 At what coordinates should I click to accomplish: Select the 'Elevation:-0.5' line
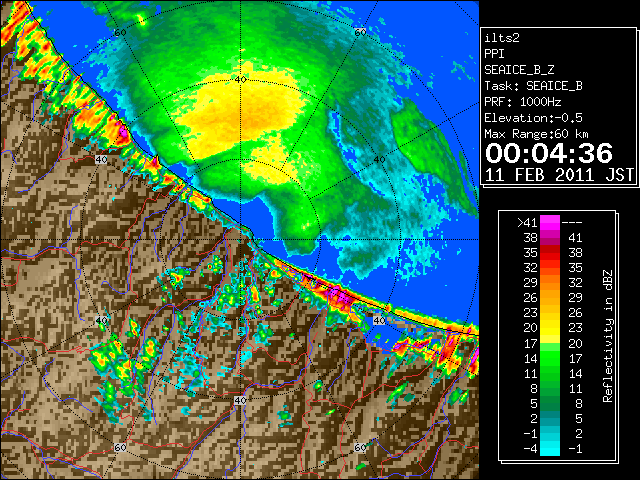coord(533,118)
